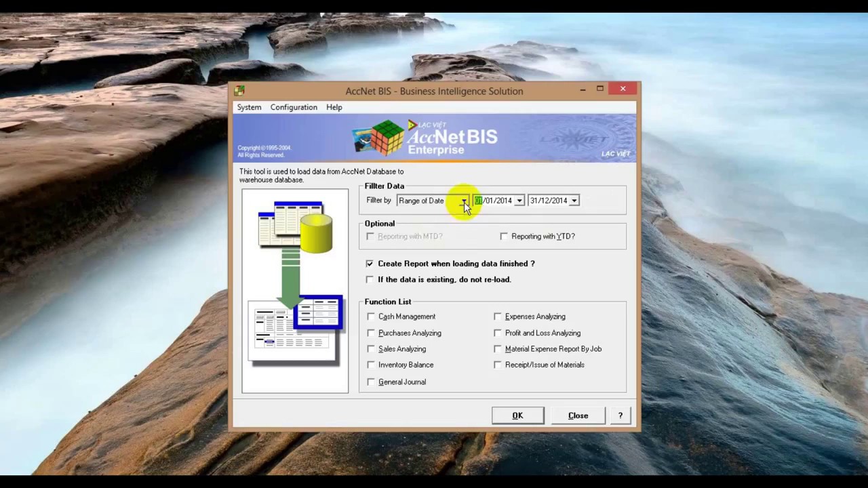Click the ? help button
This screenshot has width=868, height=488.
point(620,415)
